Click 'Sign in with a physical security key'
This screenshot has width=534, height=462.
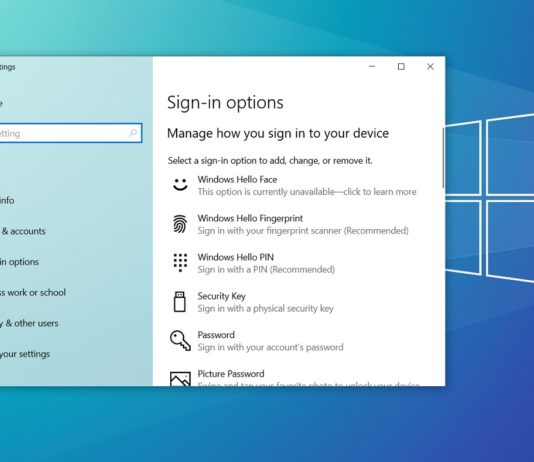tap(265, 308)
